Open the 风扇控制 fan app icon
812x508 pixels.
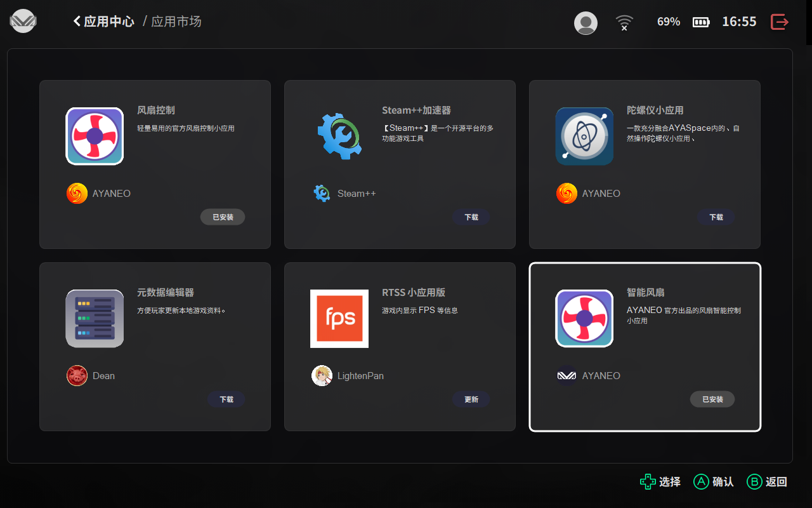(x=95, y=136)
